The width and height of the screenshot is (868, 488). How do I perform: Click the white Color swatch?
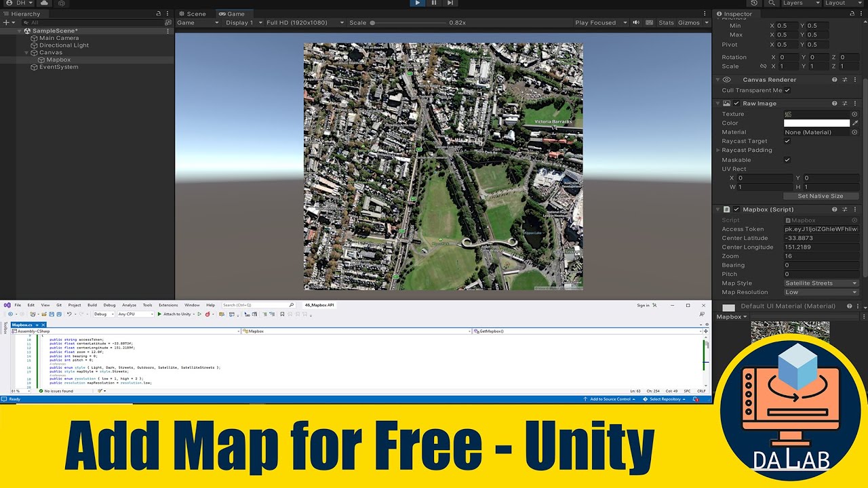pyautogui.click(x=816, y=123)
